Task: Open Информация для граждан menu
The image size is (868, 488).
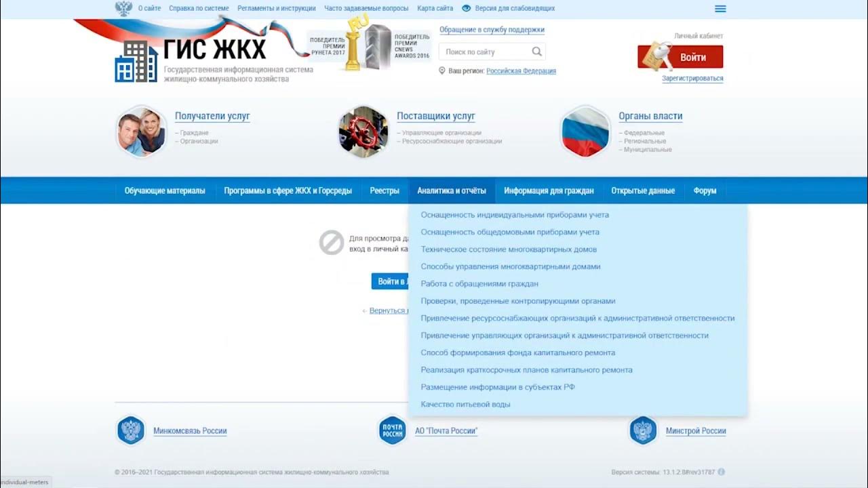Action: click(x=549, y=190)
